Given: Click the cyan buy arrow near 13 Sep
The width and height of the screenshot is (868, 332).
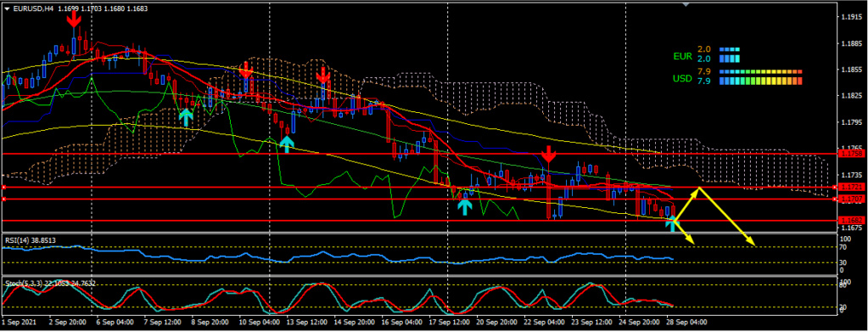Looking at the screenshot, I should [x=286, y=143].
